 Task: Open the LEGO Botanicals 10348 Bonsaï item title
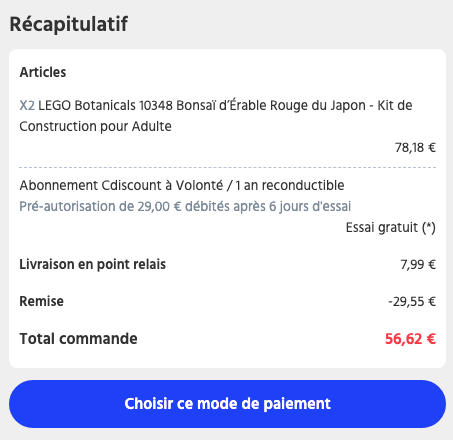point(216,116)
